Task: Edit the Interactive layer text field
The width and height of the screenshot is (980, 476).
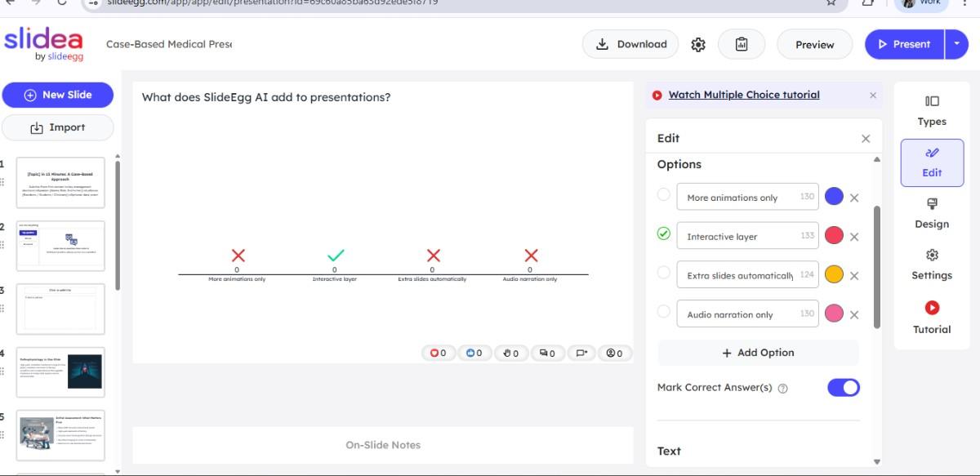Action: pos(747,236)
